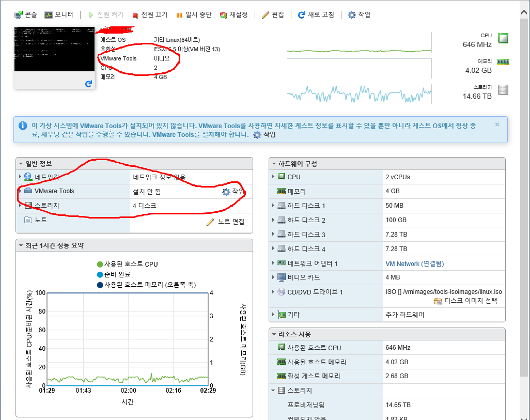Click the 활성 게스트 메모리 icon

pyautogui.click(x=282, y=376)
